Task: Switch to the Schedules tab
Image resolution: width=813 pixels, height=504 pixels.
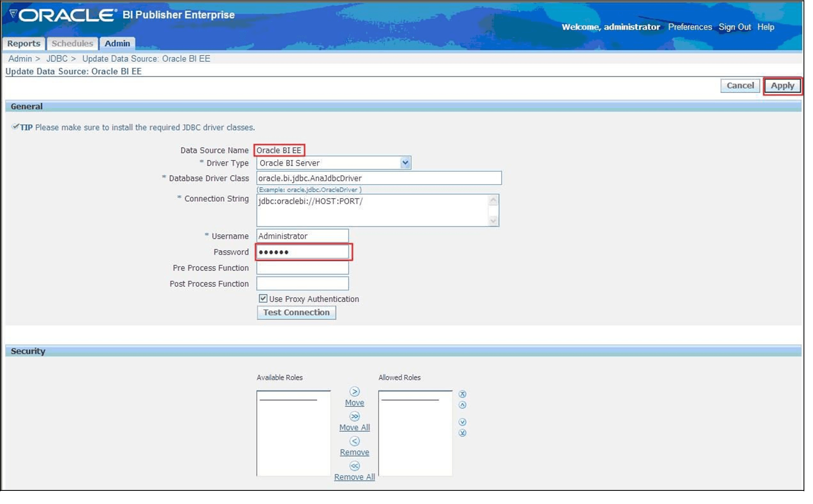Action: pos(72,44)
